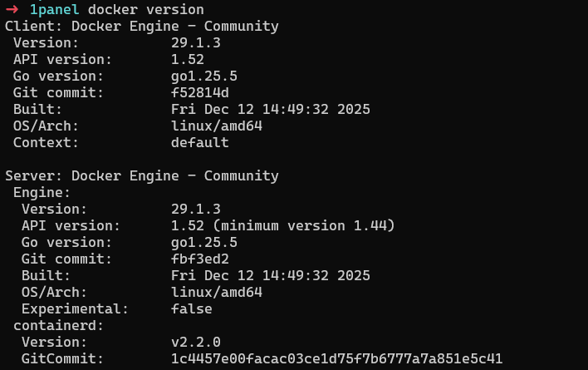
Task: Click the Experimental value 'false'
Action: tap(191, 309)
